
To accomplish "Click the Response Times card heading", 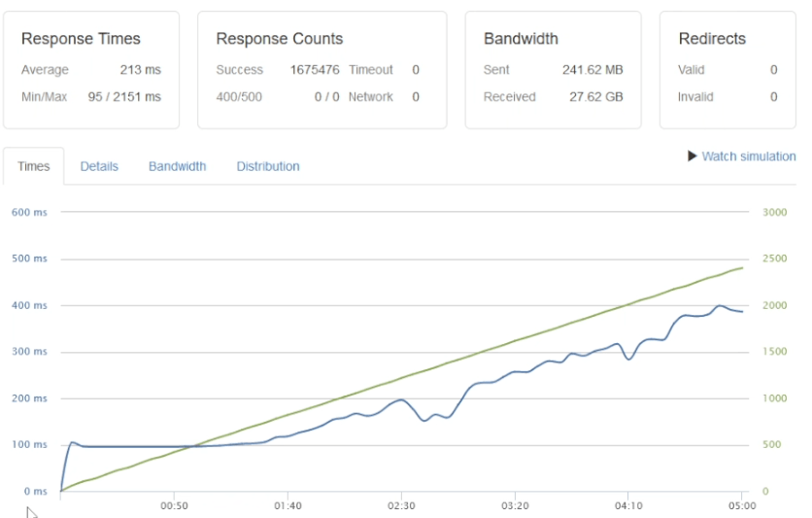I will pos(81,39).
